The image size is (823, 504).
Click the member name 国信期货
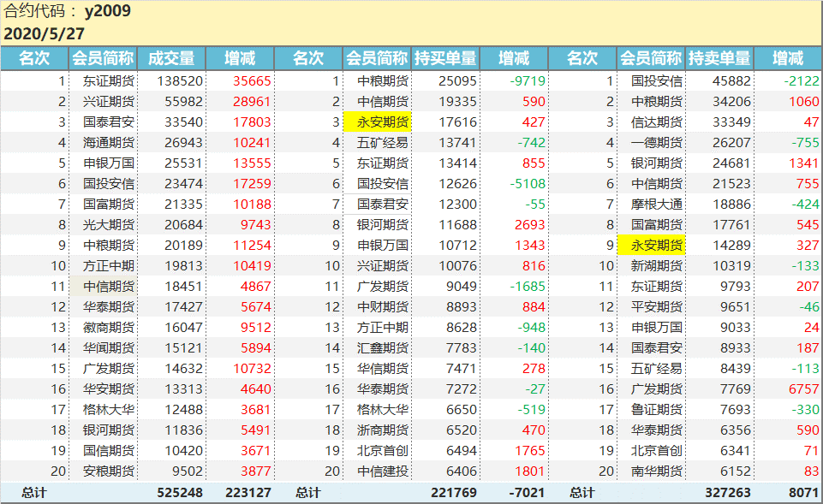click(x=109, y=451)
